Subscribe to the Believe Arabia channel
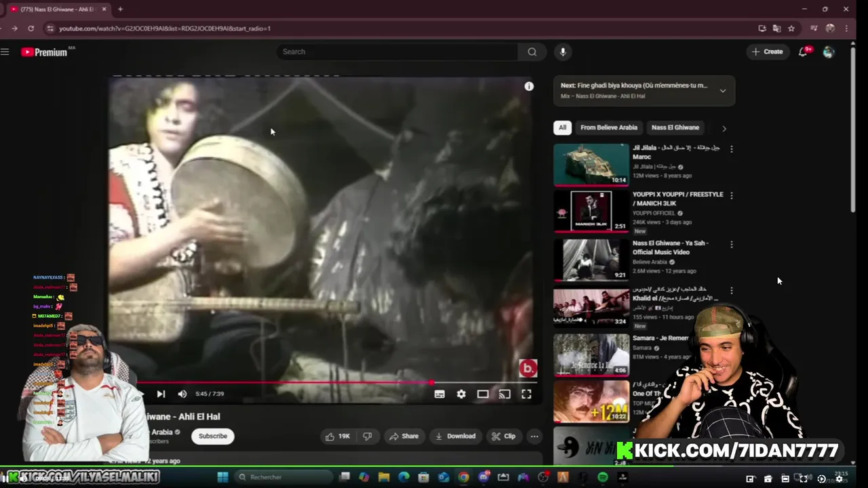 tap(213, 436)
